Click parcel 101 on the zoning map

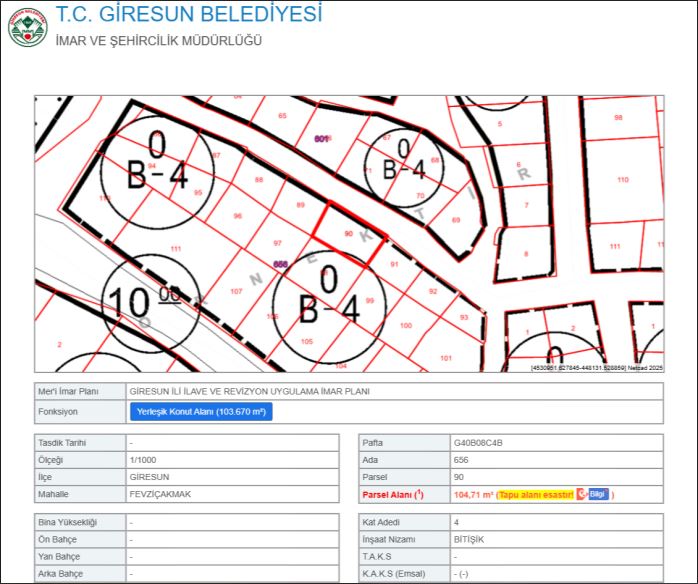point(446,358)
